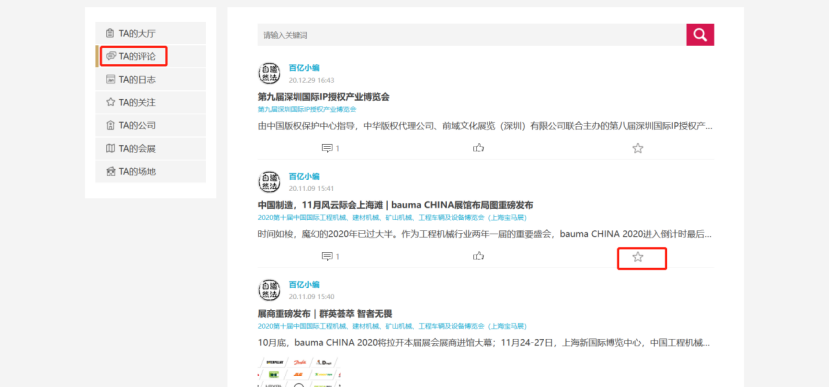Open TA的日志 sidebar item
The image size is (830, 388).
point(150,79)
